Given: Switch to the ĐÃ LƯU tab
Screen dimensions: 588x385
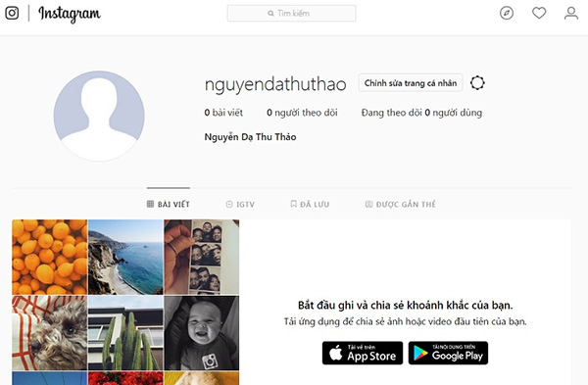Looking at the screenshot, I should coord(310,204).
